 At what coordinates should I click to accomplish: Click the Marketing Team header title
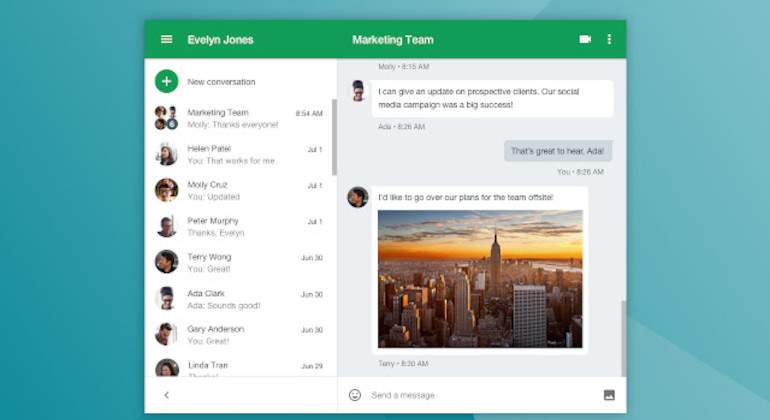(393, 40)
